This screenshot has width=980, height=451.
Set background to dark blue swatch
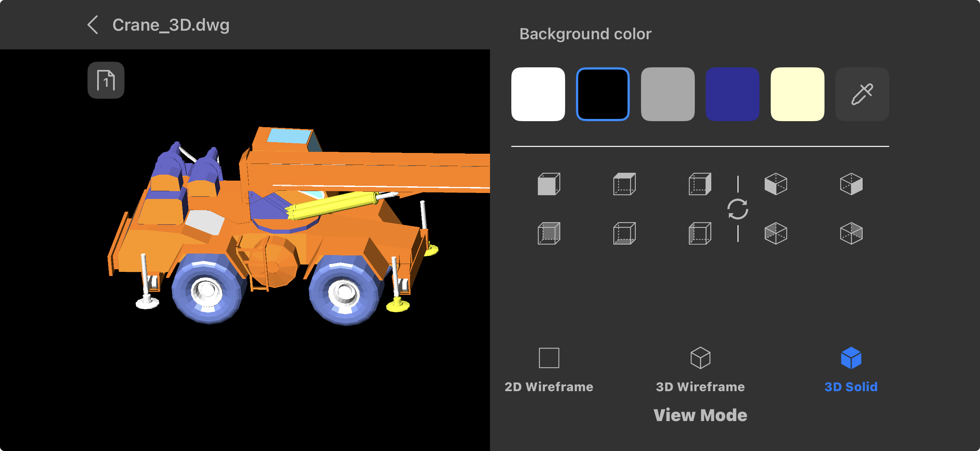[x=732, y=94]
